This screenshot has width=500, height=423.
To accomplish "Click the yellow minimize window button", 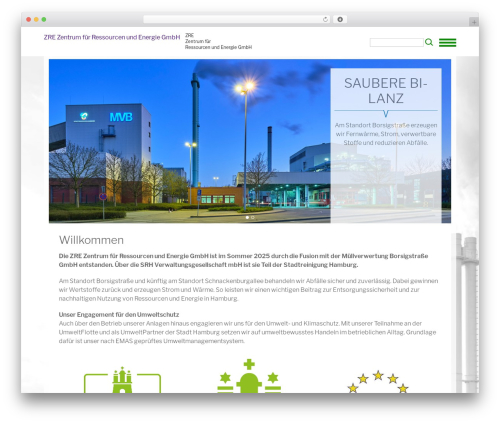I will coord(36,19).
